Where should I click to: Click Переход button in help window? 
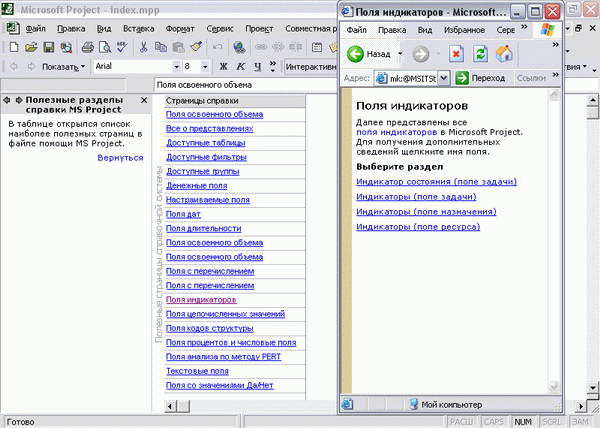[x=480, y=78]
